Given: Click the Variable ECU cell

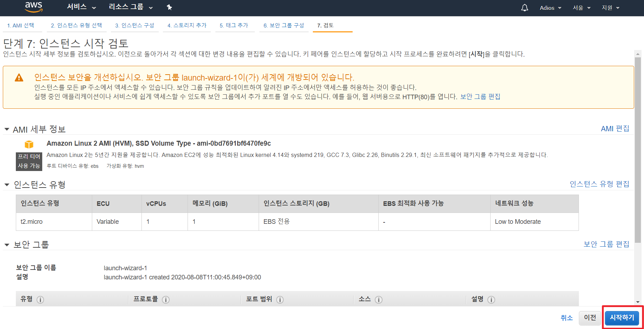Looking at the screenshot, I should 116,222.
